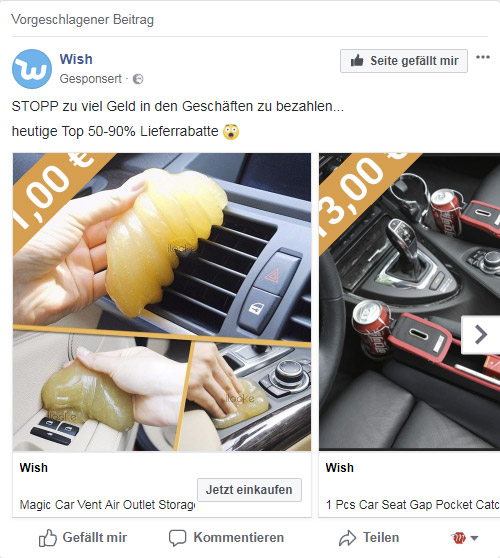The height and width of the screenshot is (558, 500).
Task: Click the speech bubble Kommentieren icon
Action: (177, 538)
